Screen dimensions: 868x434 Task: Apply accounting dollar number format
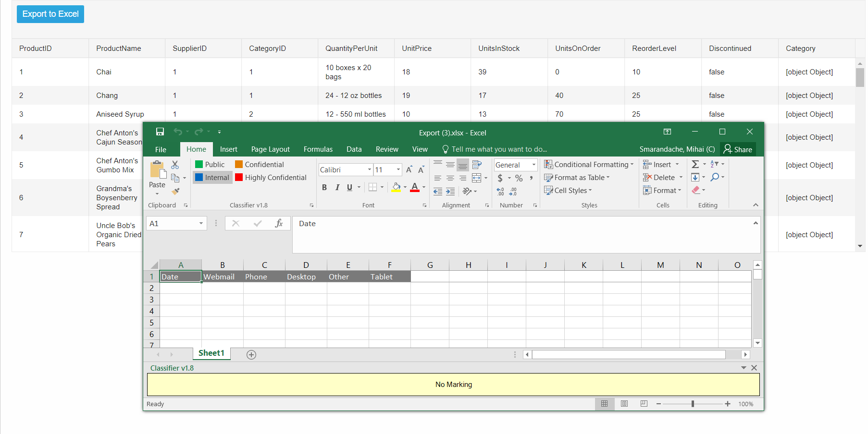500,178
